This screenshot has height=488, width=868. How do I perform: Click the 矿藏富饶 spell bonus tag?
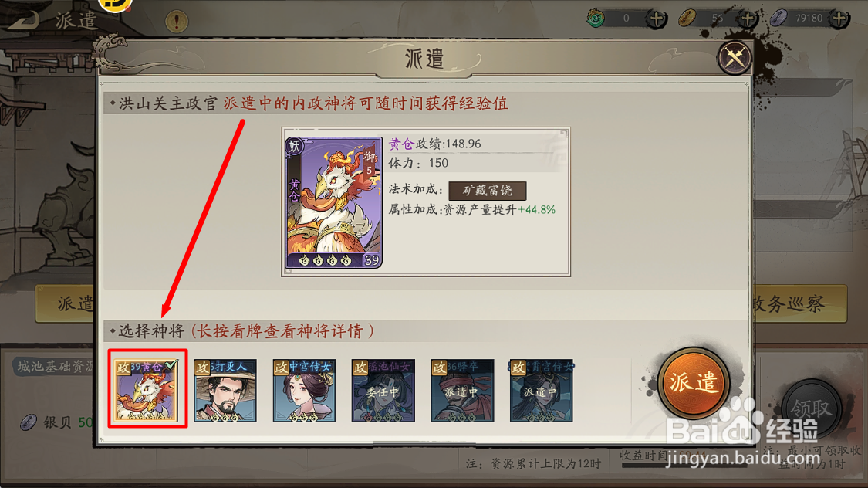click(487, 191)
